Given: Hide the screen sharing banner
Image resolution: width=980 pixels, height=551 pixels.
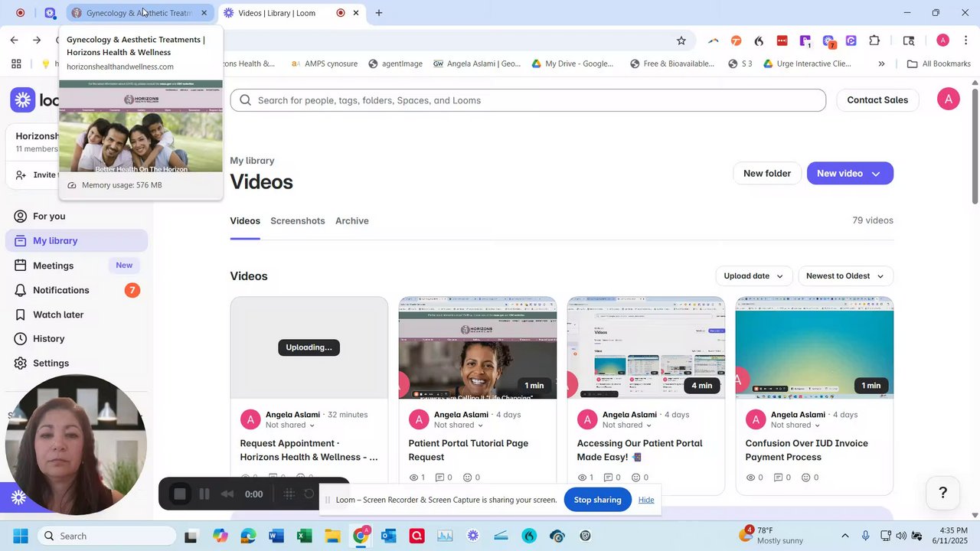Looking at the screenshot, I should pyautogui.click(x=646, y=500).
